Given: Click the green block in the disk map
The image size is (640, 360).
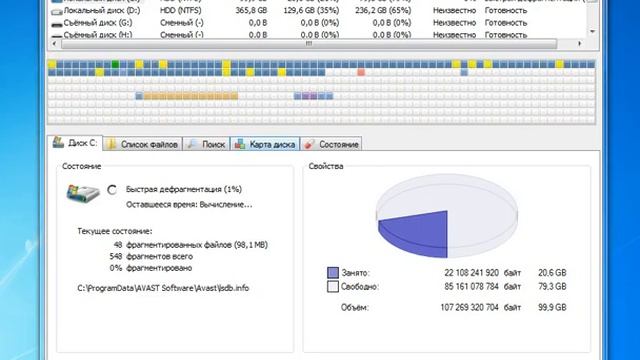Looking at the screenshot, I should click(x=115, y=64).
